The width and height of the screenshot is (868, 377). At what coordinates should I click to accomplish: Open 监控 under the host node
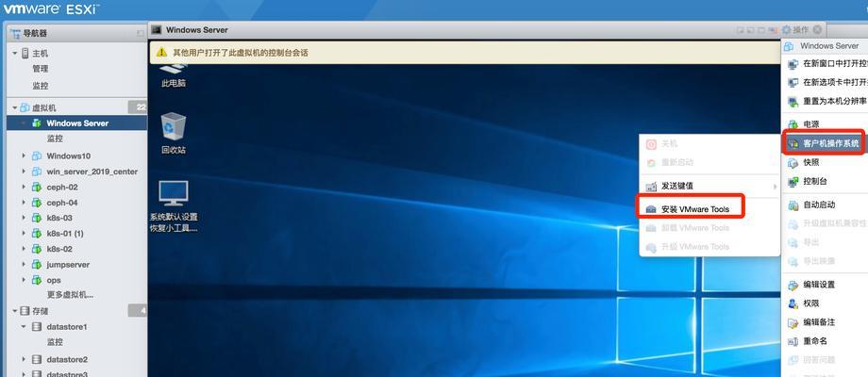(x=40, y=86)
